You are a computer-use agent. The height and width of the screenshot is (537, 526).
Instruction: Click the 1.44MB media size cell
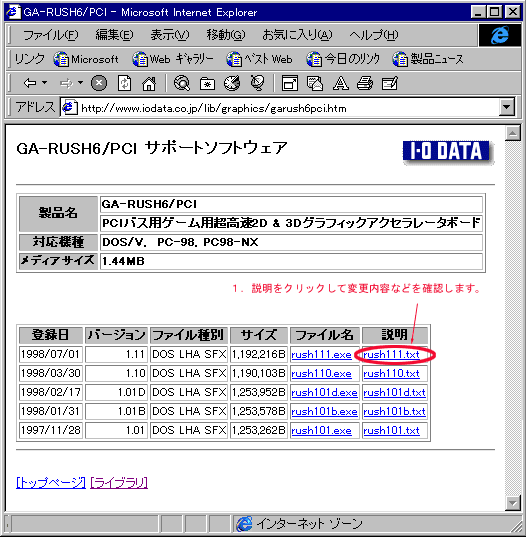point(291,261)
